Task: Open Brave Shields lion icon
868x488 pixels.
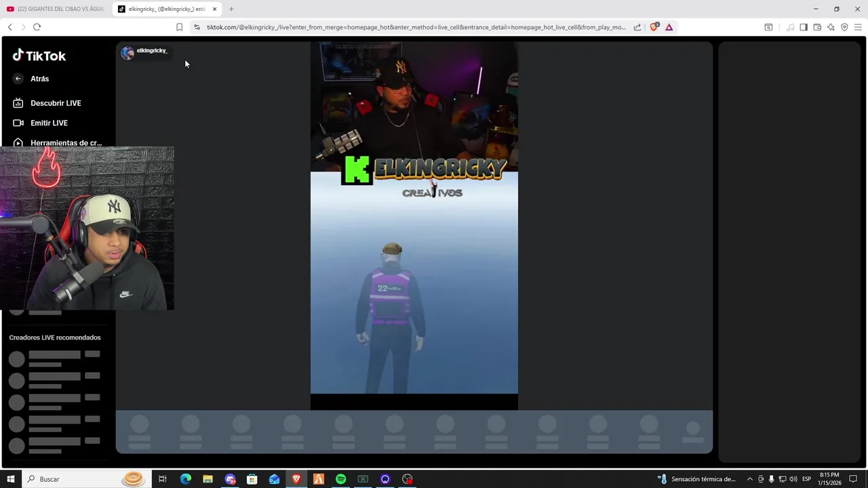Action: [x=654, y=27]
